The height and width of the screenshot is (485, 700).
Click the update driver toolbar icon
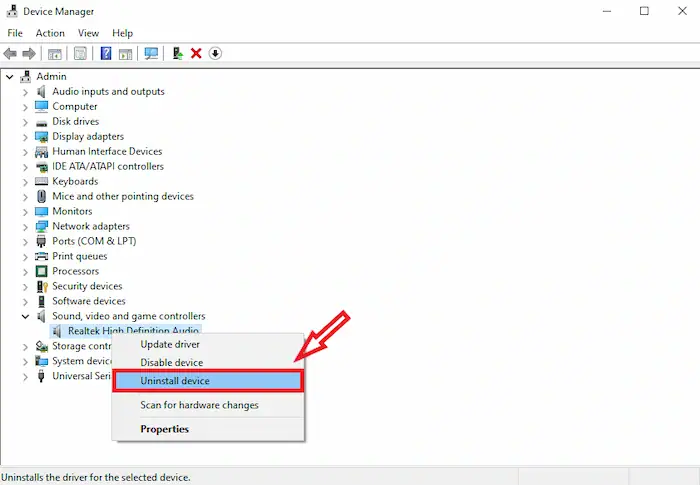tap(178, 53)
